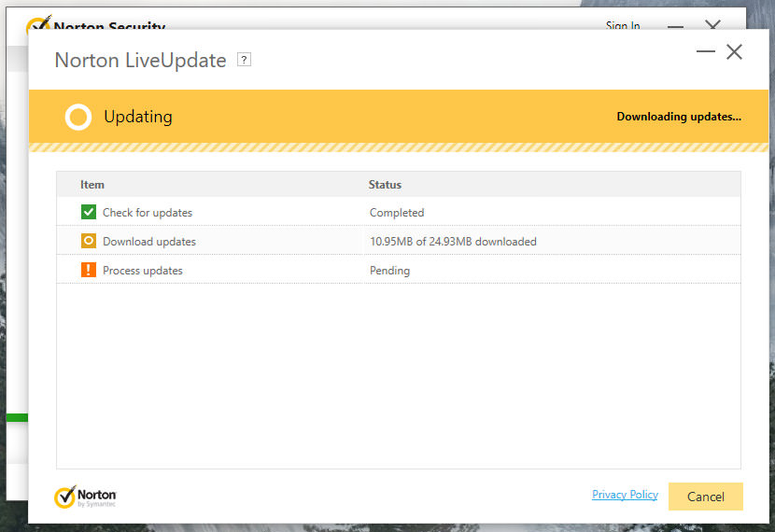Image resolution: width=775 pixels, height=532 pixels.
Task: Click the Norton by Symantec logo at the bottom
Action: coord(85,497)
